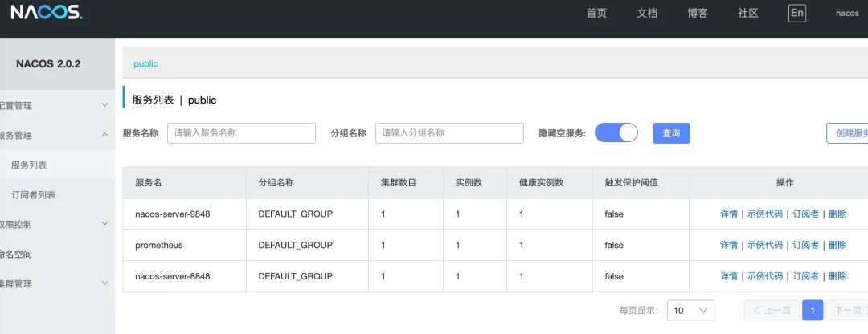The width and height of the screenshot is (868, 334).
Task: Delete the prometheus service
Action: 837,245
